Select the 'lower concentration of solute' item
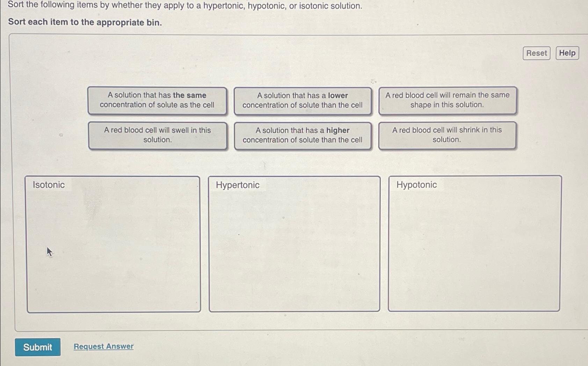 (302, 101)
